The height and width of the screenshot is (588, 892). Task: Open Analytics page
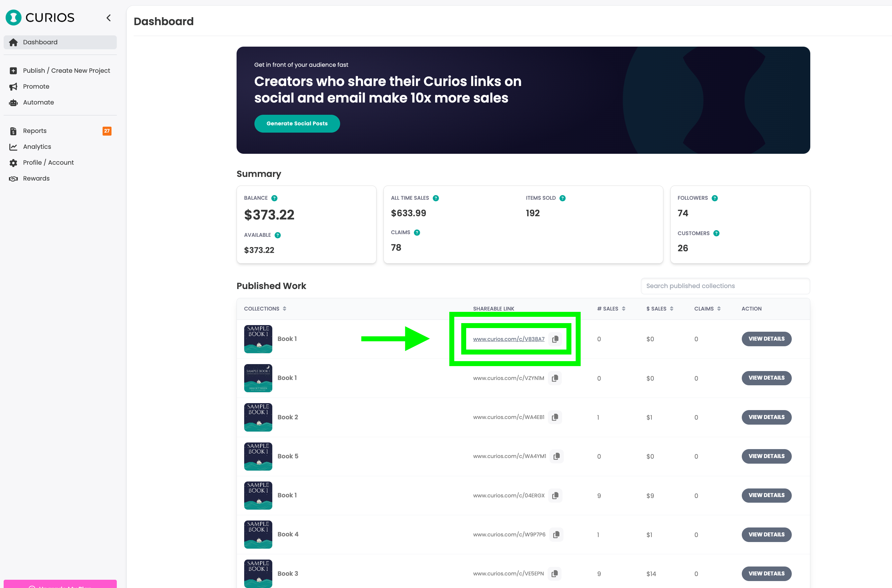pos(60,147)
